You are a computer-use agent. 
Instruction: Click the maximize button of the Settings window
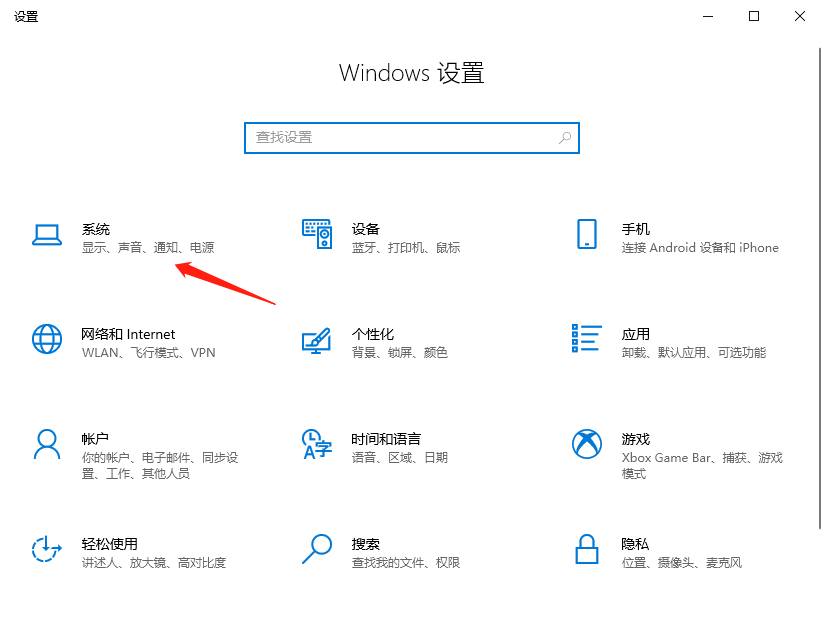(x=754, y=16)
